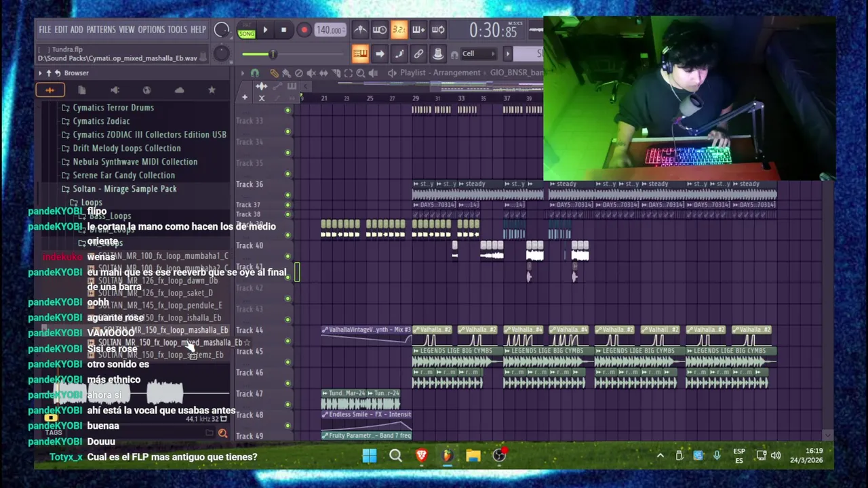Screen dimensions: 868x488
Task: Select the browser cloud tab
Action: tap(179, 89)
